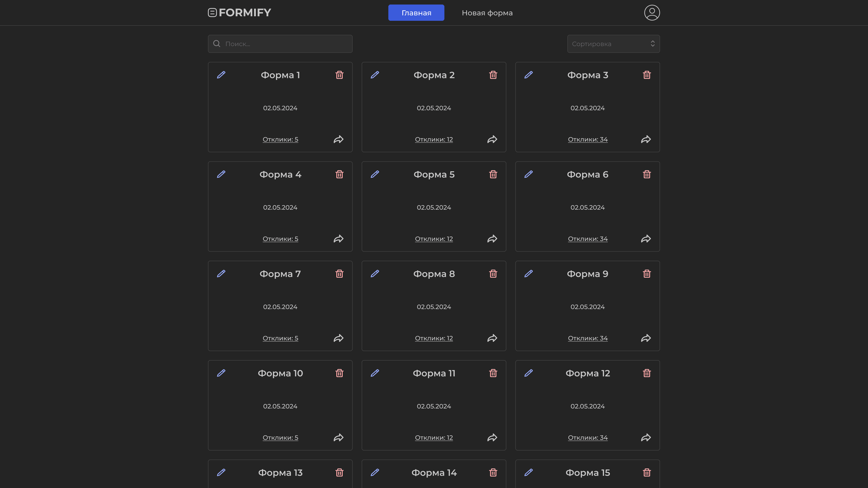Open the Сортировка dropdown
Viewport: 868px width, 488px height.
(x=613, y=44)
